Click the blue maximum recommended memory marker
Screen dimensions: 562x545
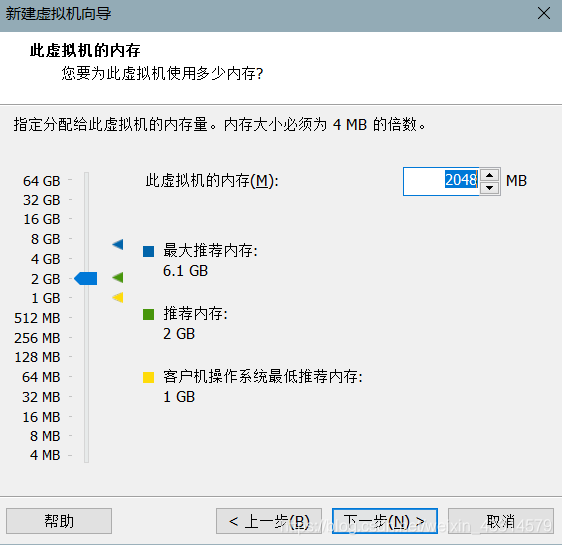(118, 244)
